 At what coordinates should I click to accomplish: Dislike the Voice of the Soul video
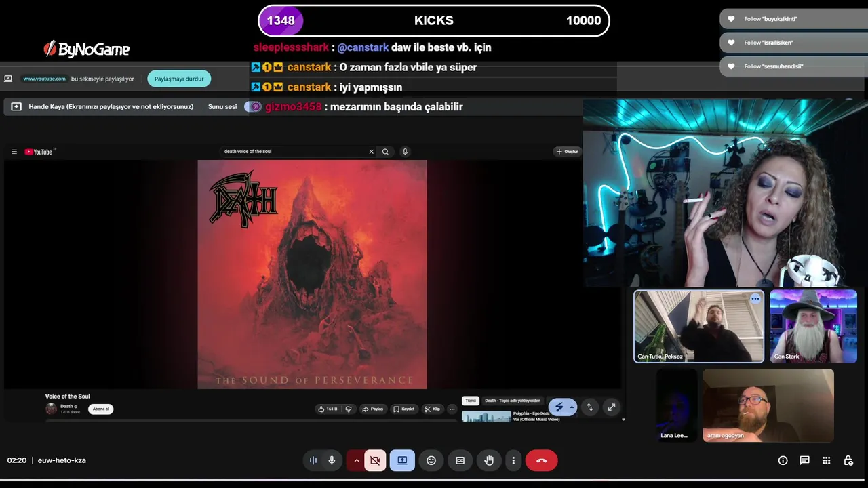[349, 409]
